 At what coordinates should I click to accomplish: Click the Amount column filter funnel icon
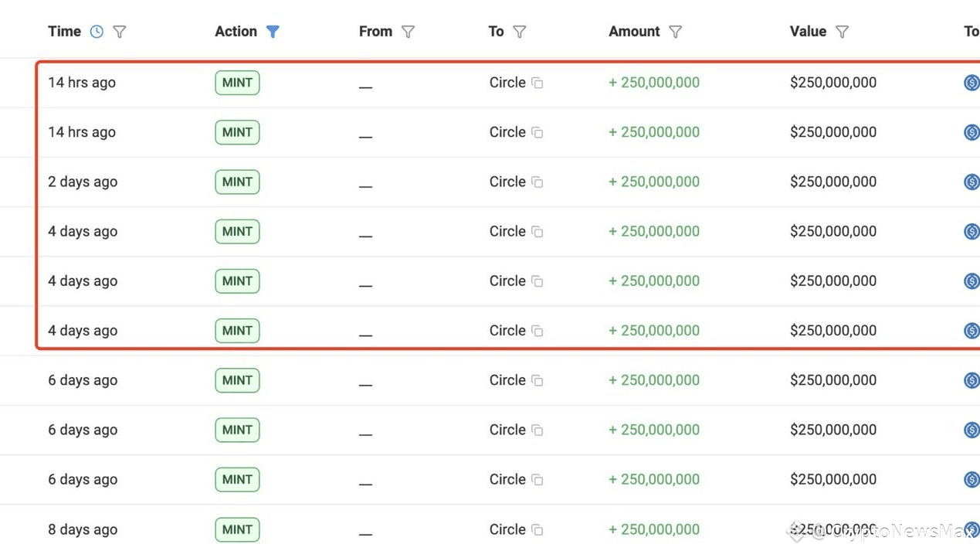(675, 32)
